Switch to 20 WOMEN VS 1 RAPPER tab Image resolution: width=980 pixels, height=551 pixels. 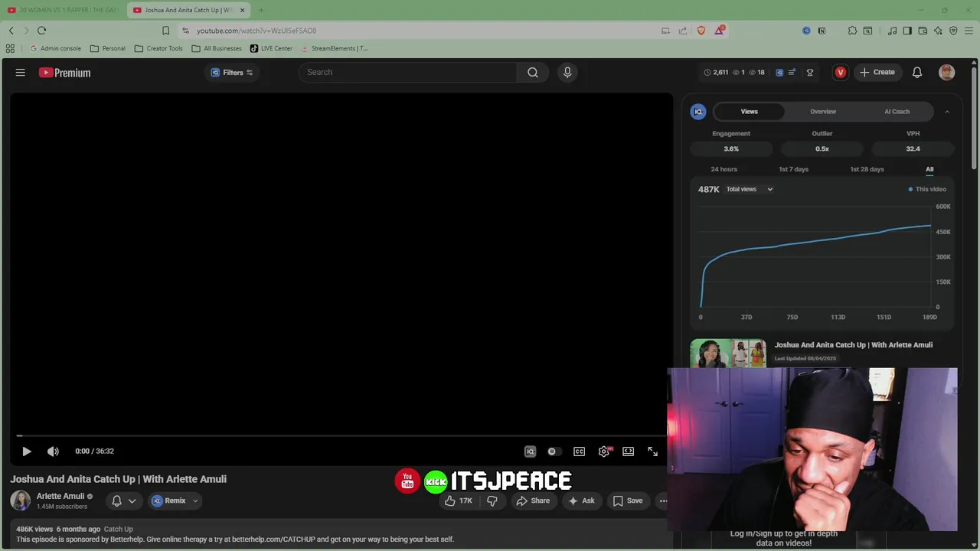pos(63,10)
